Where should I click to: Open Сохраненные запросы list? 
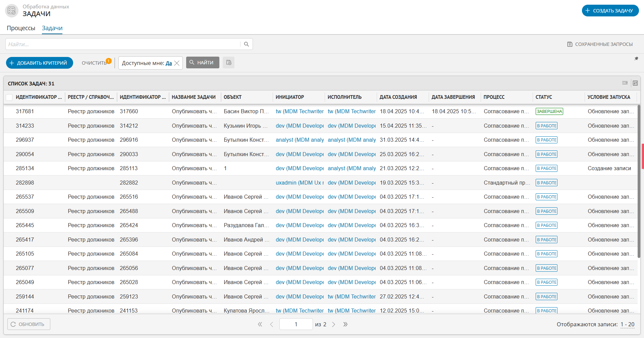(600, 44)
